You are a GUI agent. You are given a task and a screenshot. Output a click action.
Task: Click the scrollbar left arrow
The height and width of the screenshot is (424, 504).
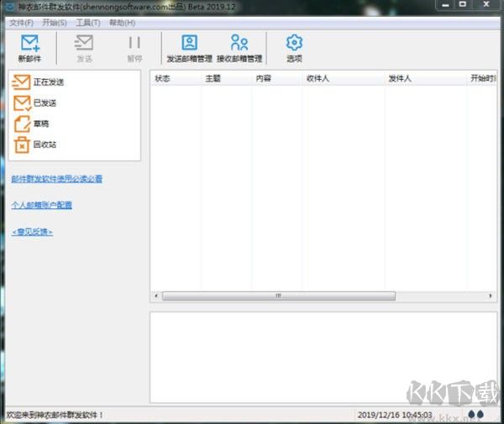156,296
